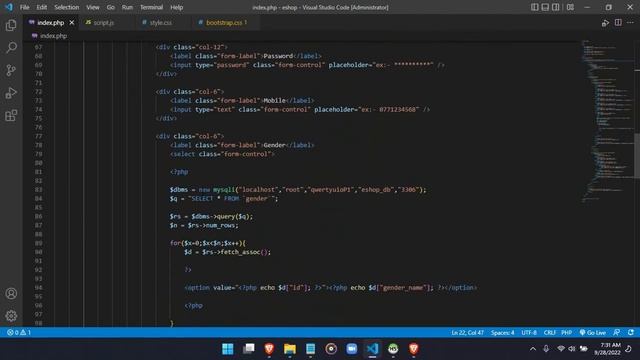Open notifications bell in status bar
Image resolution: width=640 pixels, height=360 pixels.
coord(631,333)
